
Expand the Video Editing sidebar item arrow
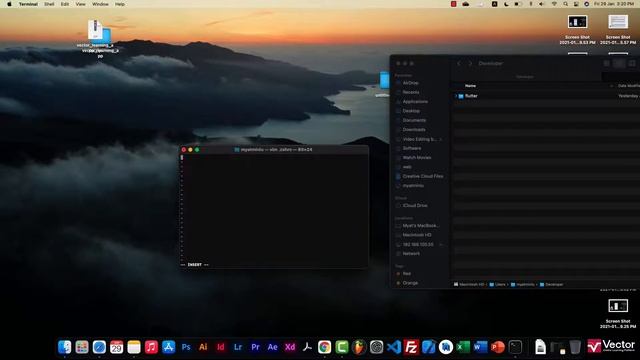[441, 139]
